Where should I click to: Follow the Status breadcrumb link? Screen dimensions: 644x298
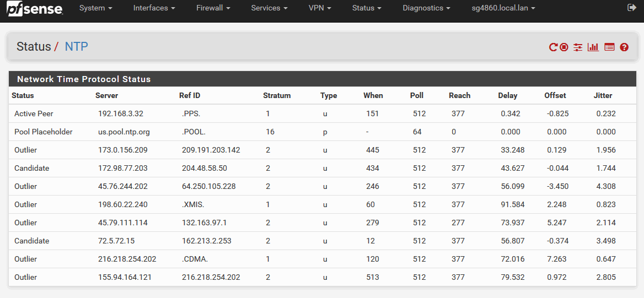34,46
